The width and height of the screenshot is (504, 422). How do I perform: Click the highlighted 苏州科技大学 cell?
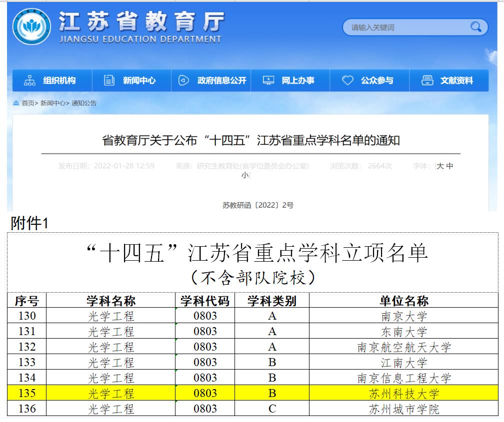tap(403, 394)
